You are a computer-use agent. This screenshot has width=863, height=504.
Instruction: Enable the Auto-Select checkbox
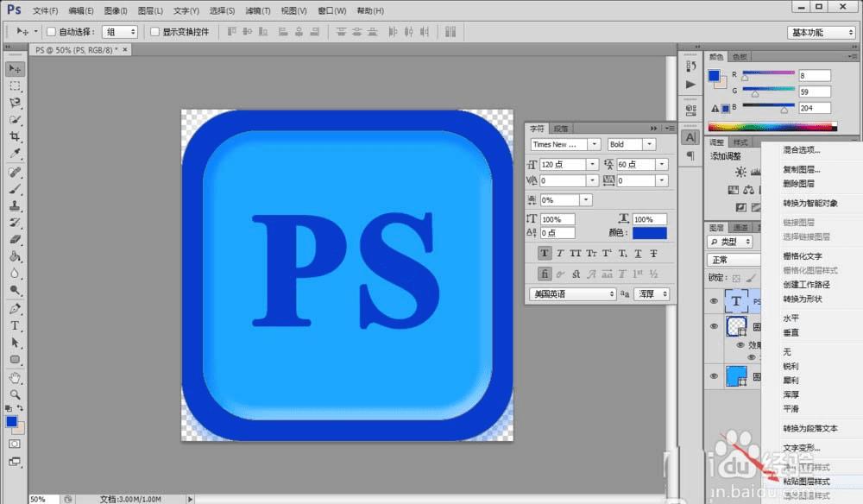[51, 32]
